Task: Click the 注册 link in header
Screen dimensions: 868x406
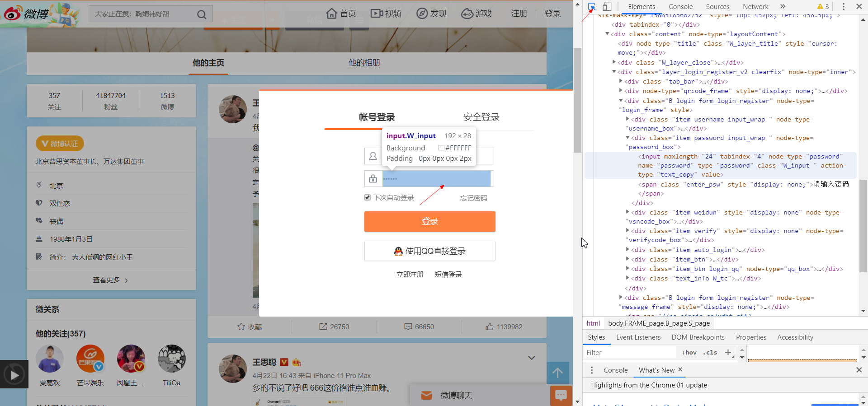Action: click(519, 14)
